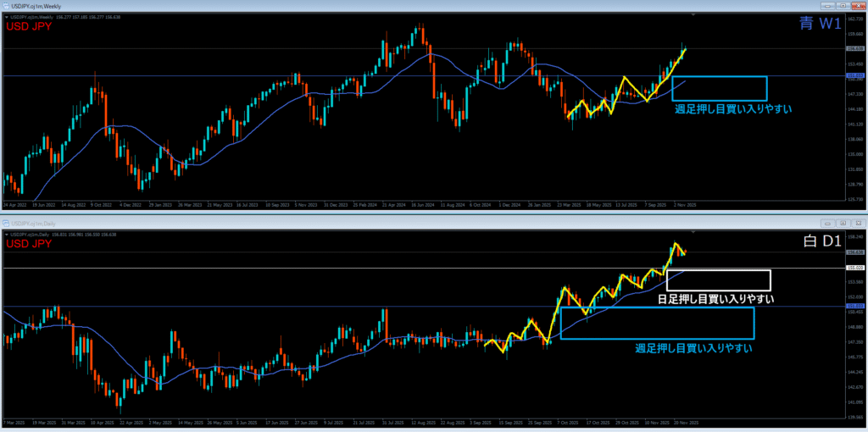The image size is (868, 432).
Task: Click the Daily chart window's title bar icon
Action: pos(5,222)
